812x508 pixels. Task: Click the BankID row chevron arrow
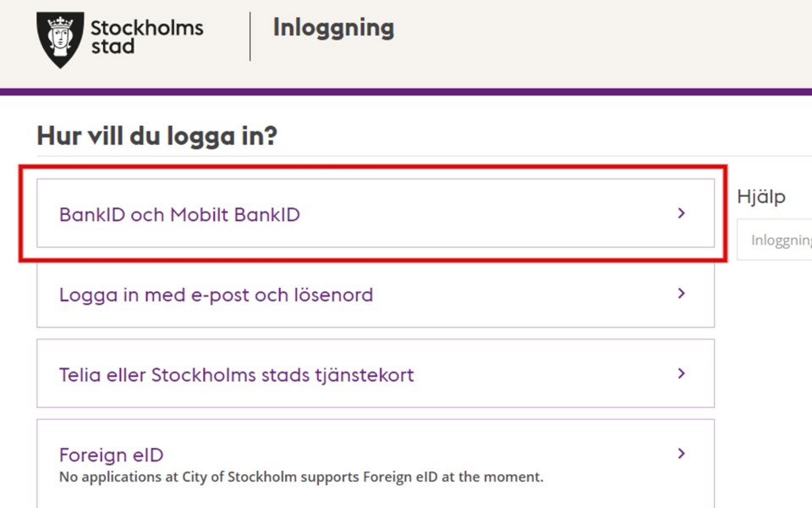click(682, 213)
